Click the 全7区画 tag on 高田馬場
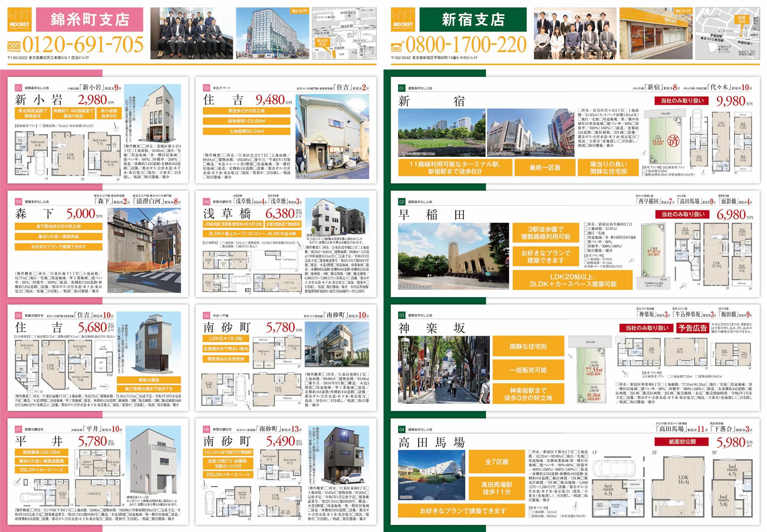The width and height of the screenshot is (767, 532). point(497,462)
